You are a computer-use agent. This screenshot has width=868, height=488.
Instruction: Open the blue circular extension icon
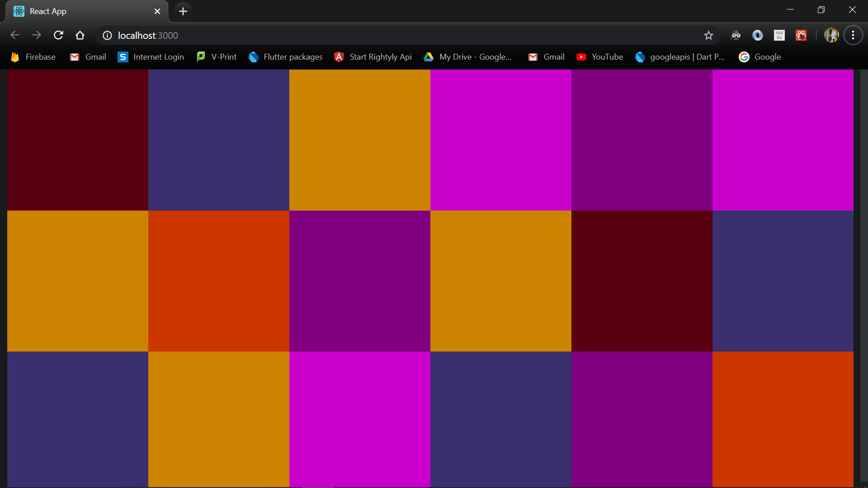point(758,35)
